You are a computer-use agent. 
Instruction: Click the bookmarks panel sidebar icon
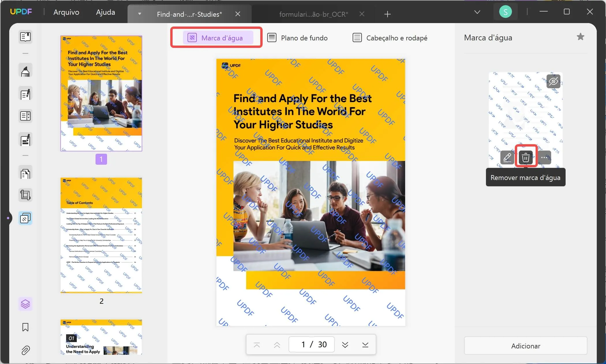click(25, 328)
